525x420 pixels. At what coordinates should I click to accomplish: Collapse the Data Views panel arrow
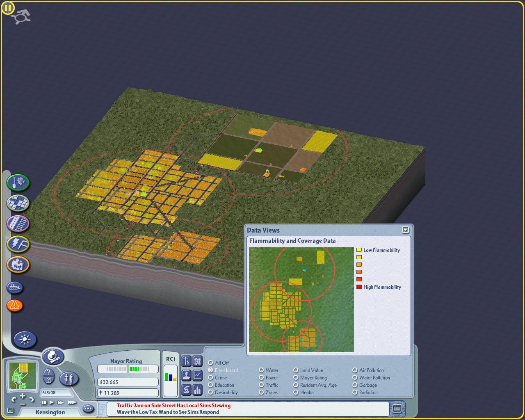[x=406, y=230]
